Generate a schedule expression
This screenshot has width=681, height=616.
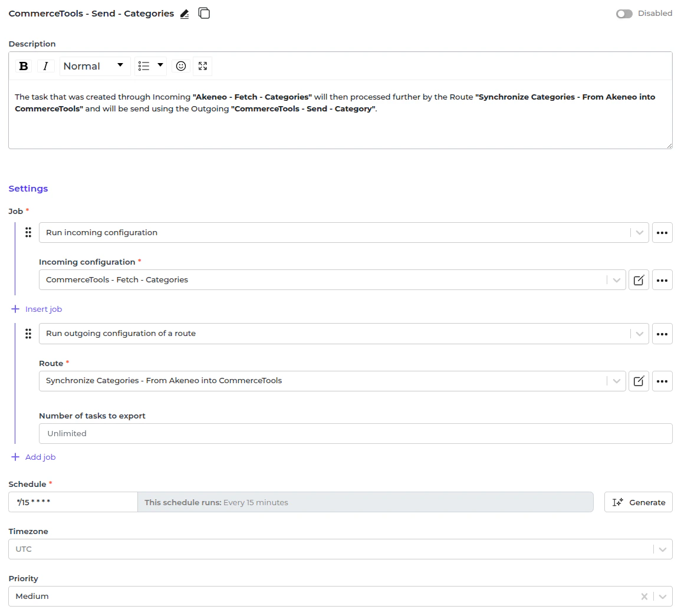click(638, 502)
